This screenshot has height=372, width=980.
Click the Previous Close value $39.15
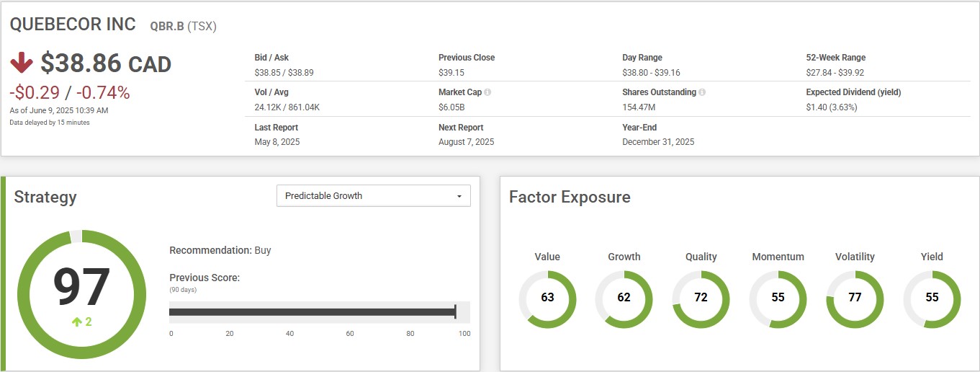pos(451,73)
